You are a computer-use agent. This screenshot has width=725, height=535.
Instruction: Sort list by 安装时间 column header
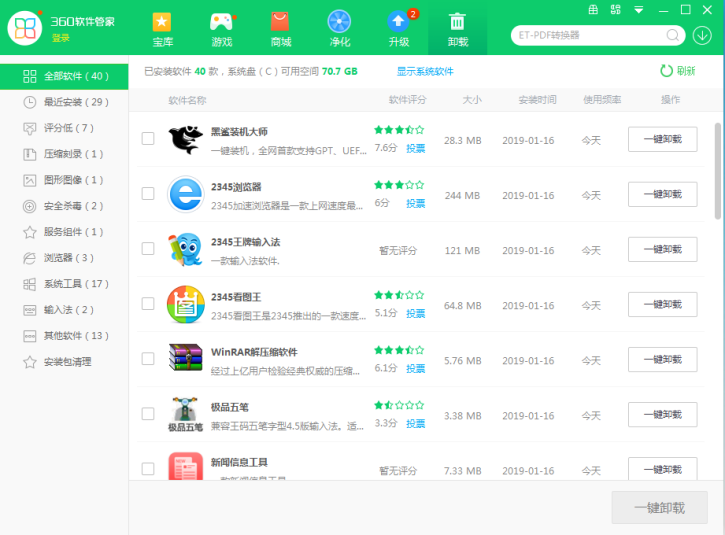pos(537,100)
